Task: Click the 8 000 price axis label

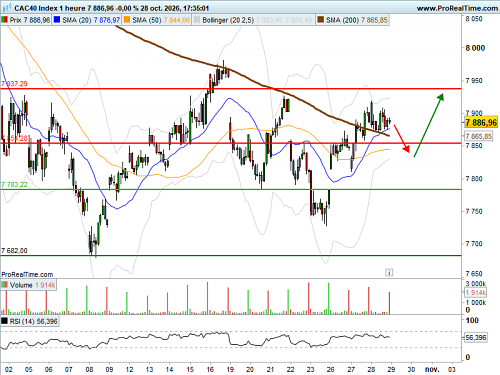Action: [475, 48]
